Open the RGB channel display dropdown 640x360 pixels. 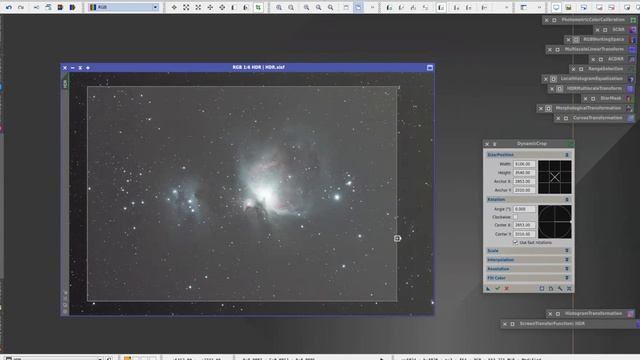click(124, 7)
